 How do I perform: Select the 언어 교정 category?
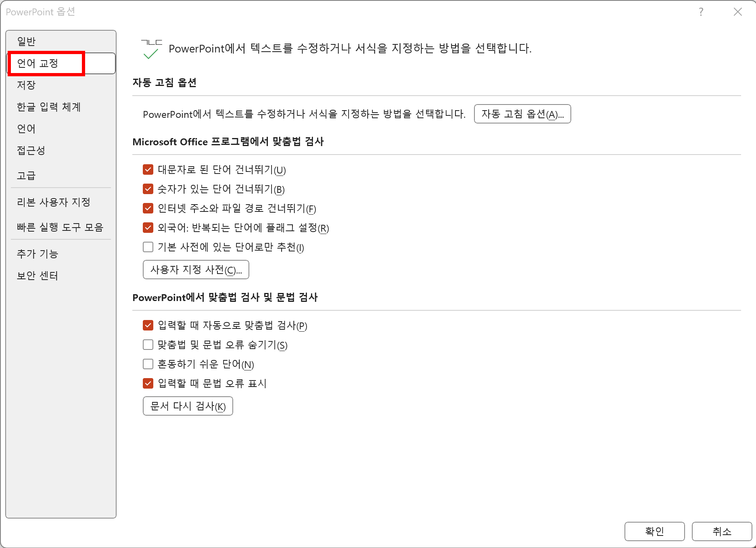[61, 63]
